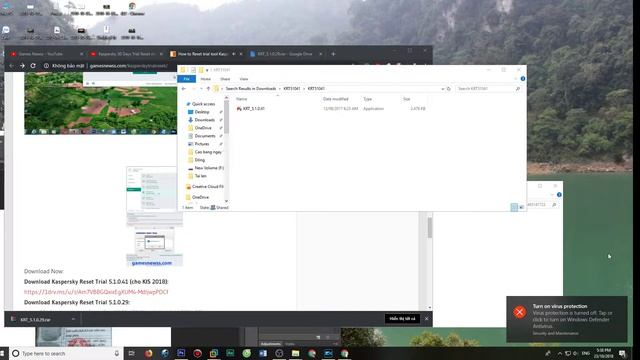Click the gamesnewss.com thumbnail image
Viewport: 640px width, 360px height.
click(154, 216)
